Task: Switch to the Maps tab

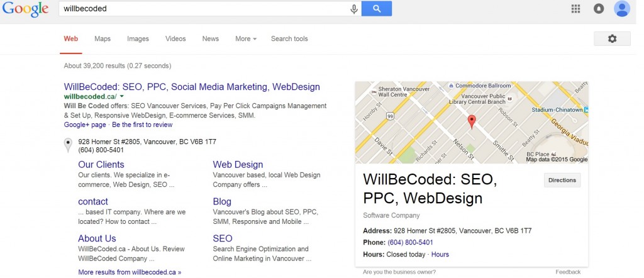Action: pos(103,38)
